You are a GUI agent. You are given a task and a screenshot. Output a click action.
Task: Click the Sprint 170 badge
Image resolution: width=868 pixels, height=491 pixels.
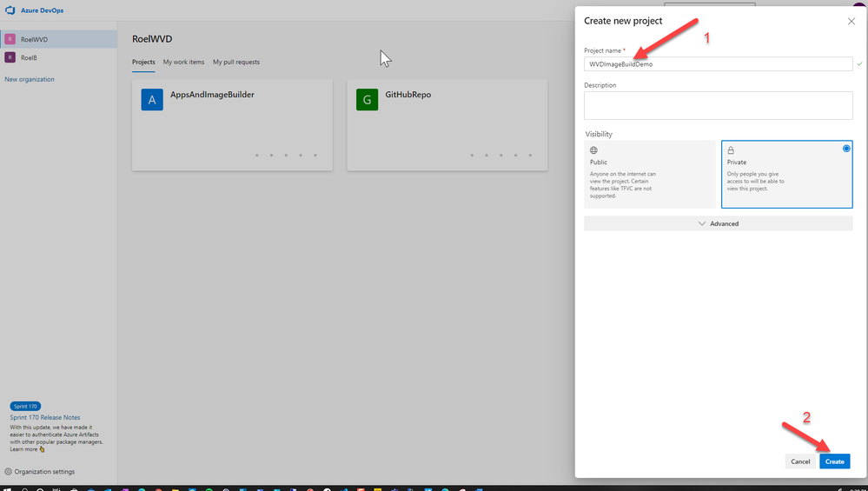click(25, 407)
